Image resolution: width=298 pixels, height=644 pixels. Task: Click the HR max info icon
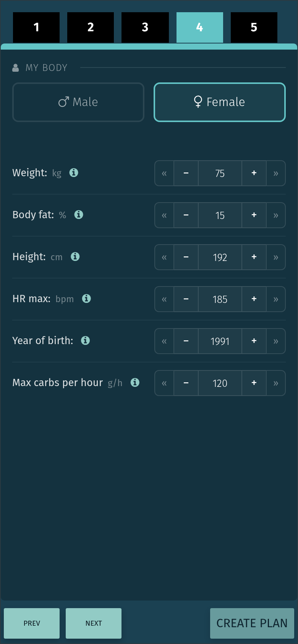pyautogui.click(x=87, y=298)
